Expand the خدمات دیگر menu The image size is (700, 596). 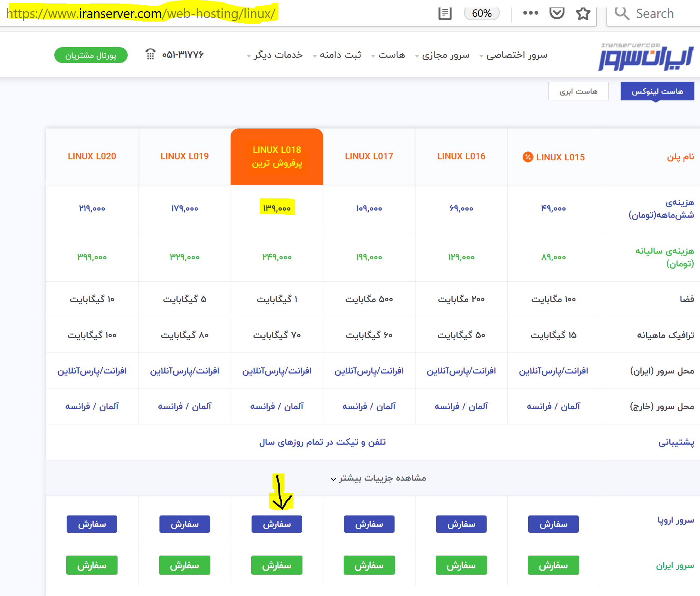click(275, 55)
